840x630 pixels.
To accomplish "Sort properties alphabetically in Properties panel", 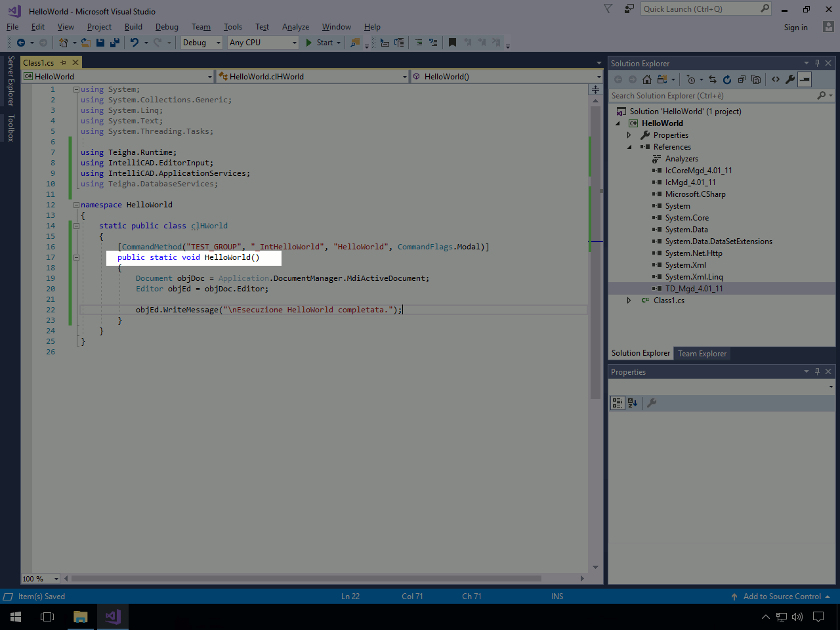I will (633, 403).
